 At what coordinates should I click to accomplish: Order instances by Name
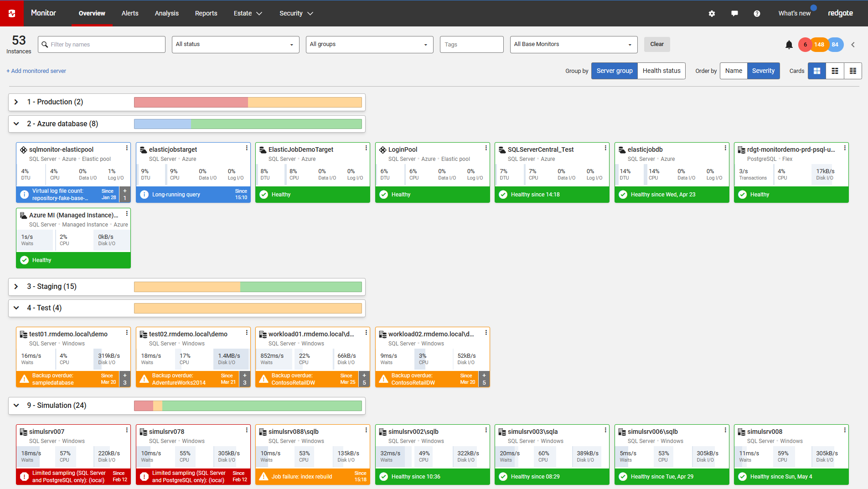click(x=734, y=71)
